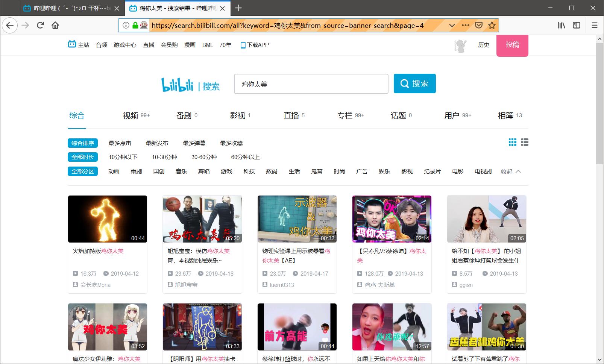Viewport: 604px width, 364px height.
Task: Open the user avatar in the header
Action: 460,45
